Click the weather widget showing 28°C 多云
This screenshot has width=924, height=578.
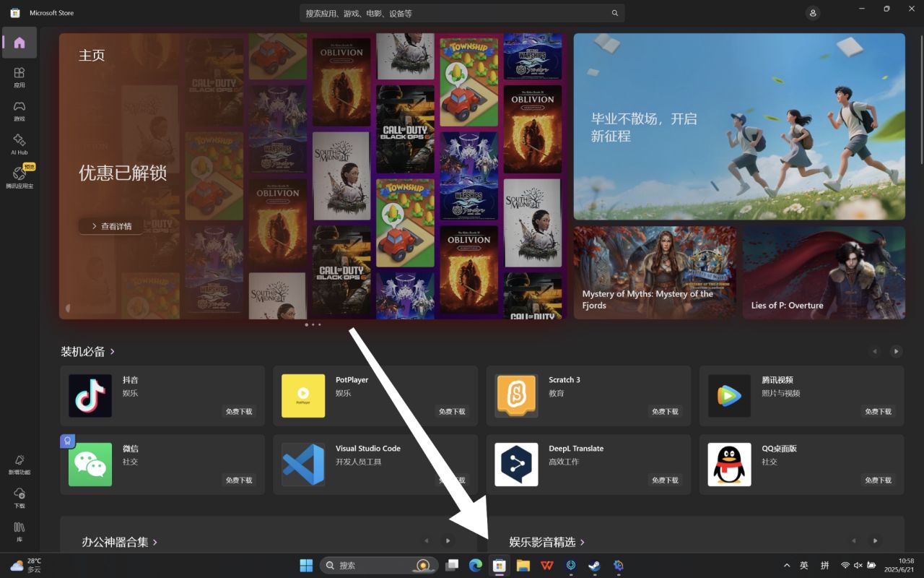point(27,565)
